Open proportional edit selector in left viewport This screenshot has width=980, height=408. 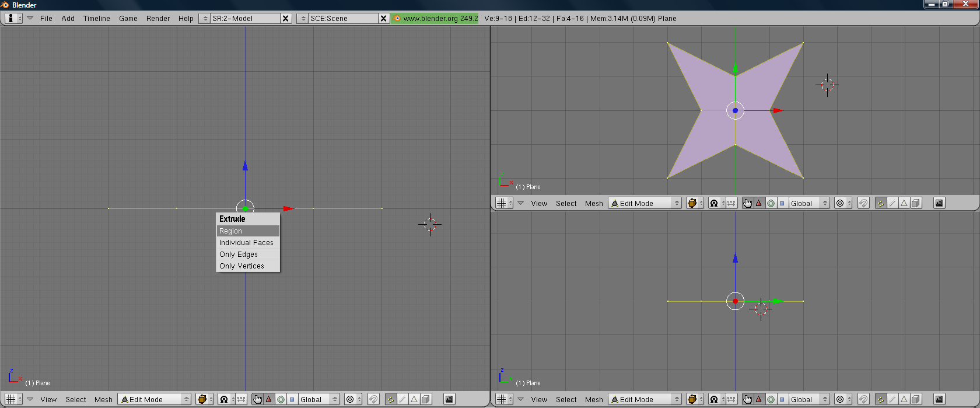click(x=352, y=399)
